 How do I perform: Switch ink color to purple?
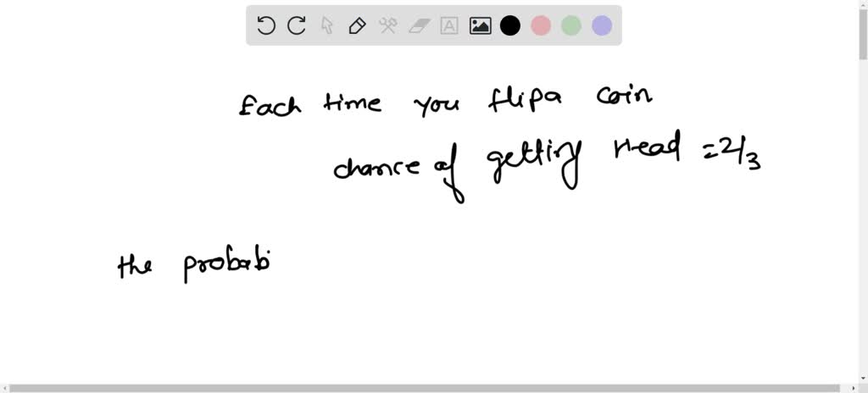point(602,25)
